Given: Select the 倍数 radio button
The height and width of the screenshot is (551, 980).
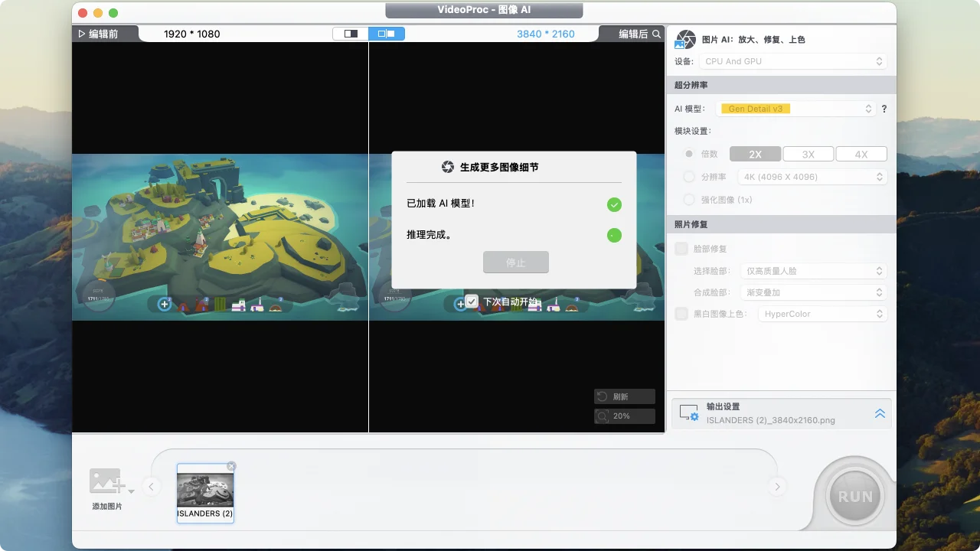Looking at the screenshot, I should [x=689, y=154].
